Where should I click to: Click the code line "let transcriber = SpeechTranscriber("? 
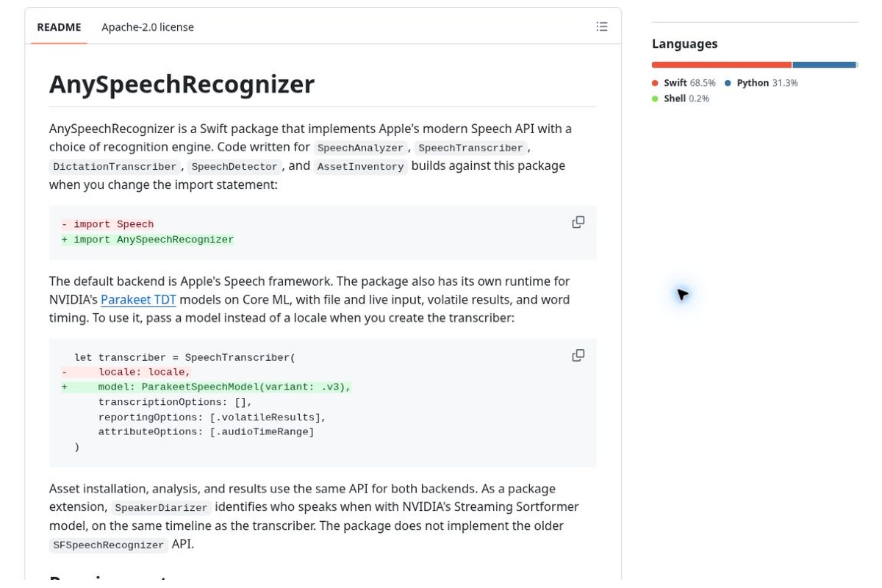click(x=184, y=358)
